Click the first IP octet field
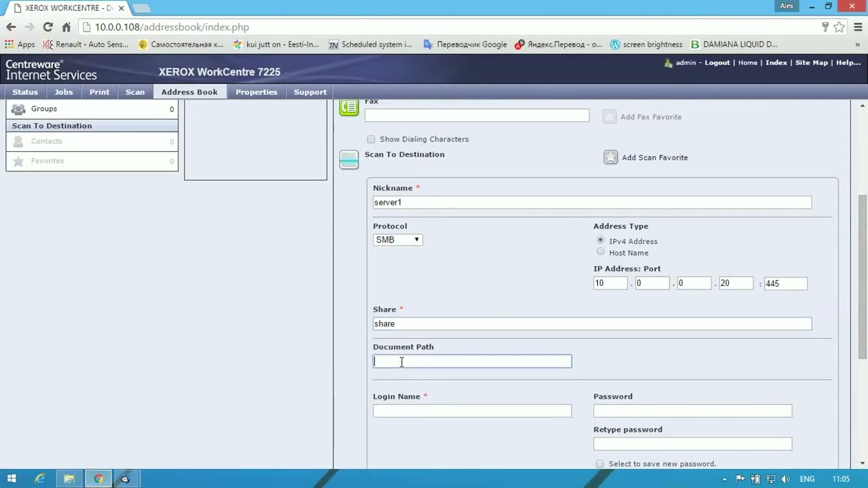The width and height of the screenshot is (868, 488). click(610, 283)
